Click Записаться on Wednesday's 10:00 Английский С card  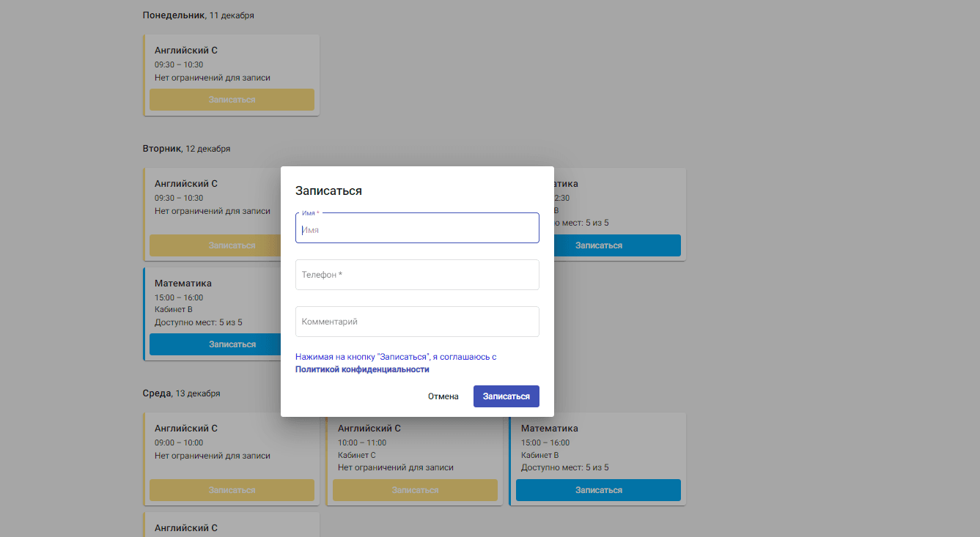(415, 490)
